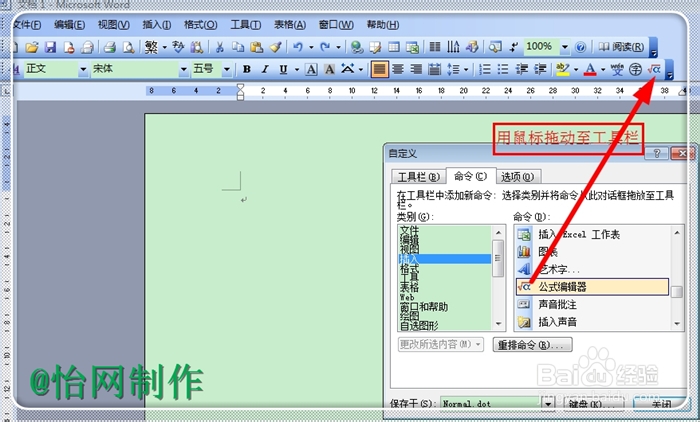Open Print Preview with the magnifier page icon

(x=128, y=47)
